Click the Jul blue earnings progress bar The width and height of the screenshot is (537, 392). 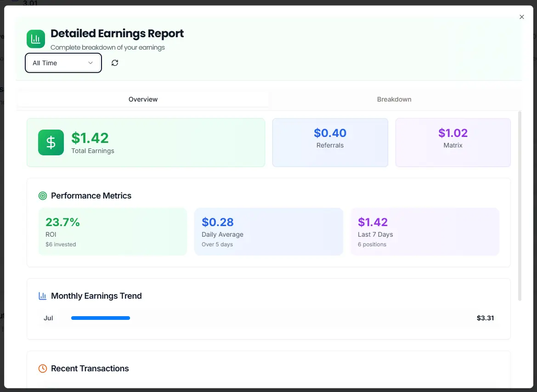pyautogui.click(x=100, y=318)
